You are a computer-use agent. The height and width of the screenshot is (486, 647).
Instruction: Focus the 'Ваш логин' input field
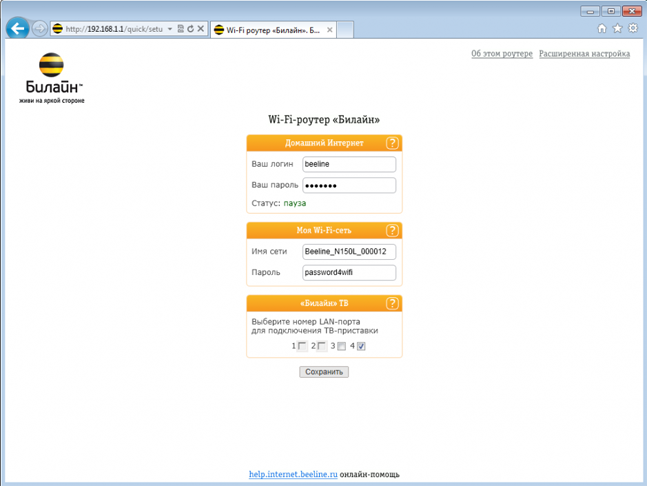coord(349,164)
